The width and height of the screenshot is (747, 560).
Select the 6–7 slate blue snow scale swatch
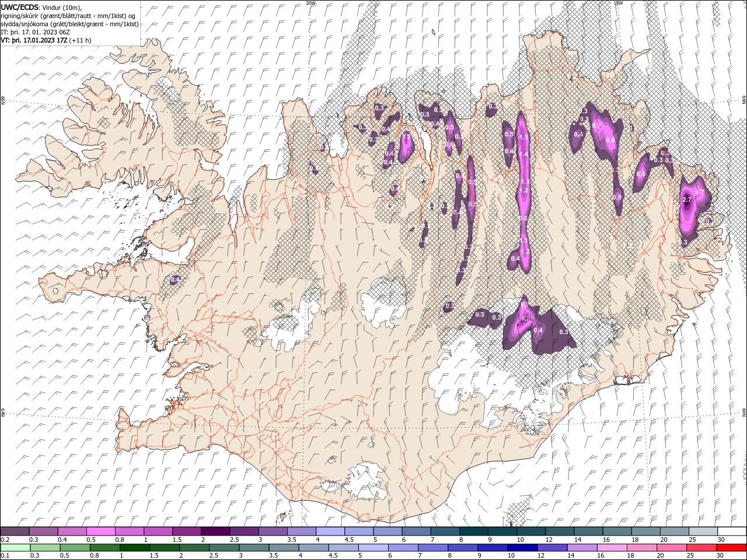point(417,531)
